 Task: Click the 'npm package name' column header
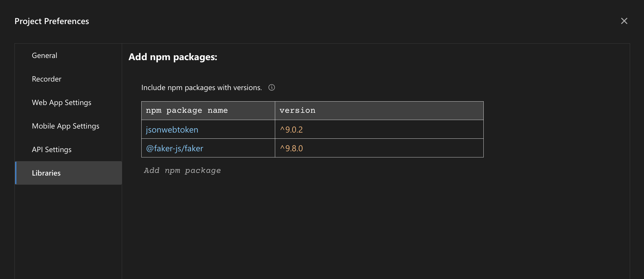[x=187, y=111]
